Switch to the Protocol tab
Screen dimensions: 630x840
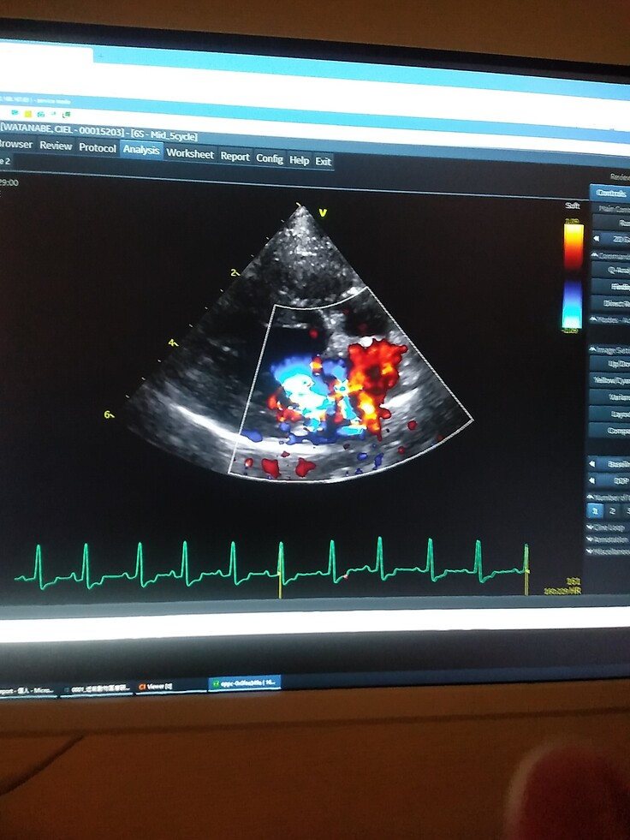click(x=97, y=148)
